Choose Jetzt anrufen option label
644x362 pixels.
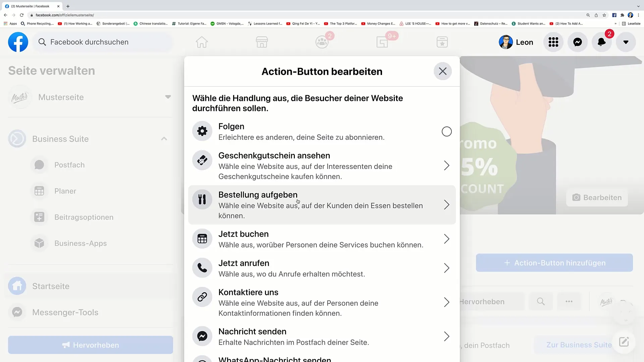click(244, 263)
